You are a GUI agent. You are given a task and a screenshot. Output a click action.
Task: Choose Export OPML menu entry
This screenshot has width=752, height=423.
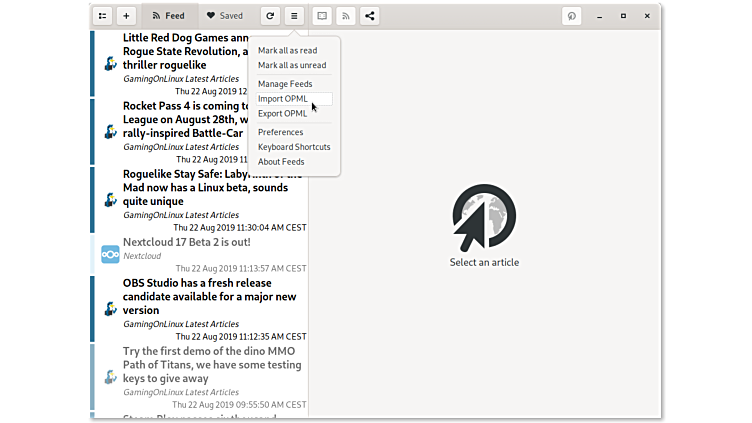[x=283, y=114]
